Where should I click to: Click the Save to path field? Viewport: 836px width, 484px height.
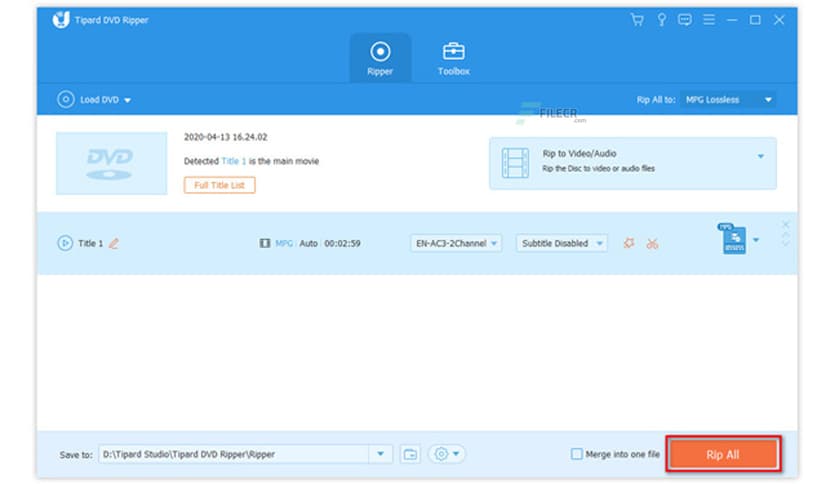tap(234, 454)
